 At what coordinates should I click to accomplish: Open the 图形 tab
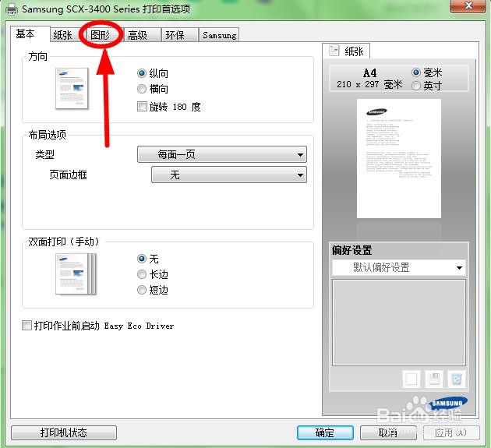coord(101,35)
